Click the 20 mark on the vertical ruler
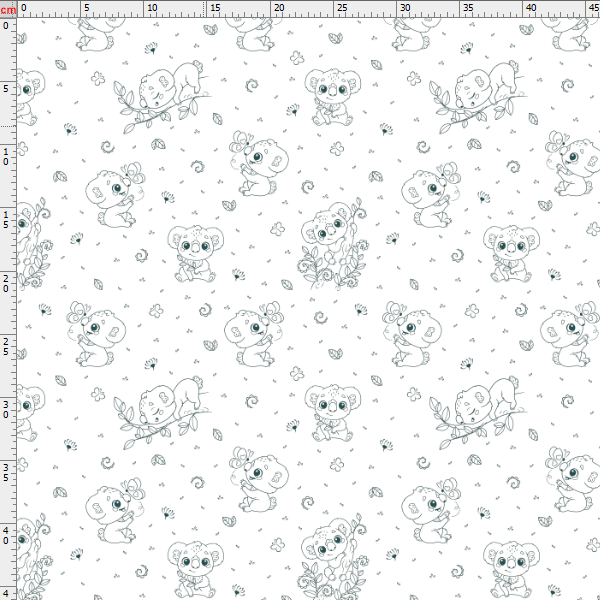This screenshot has height=600, width=600. [x=6, y=283]
